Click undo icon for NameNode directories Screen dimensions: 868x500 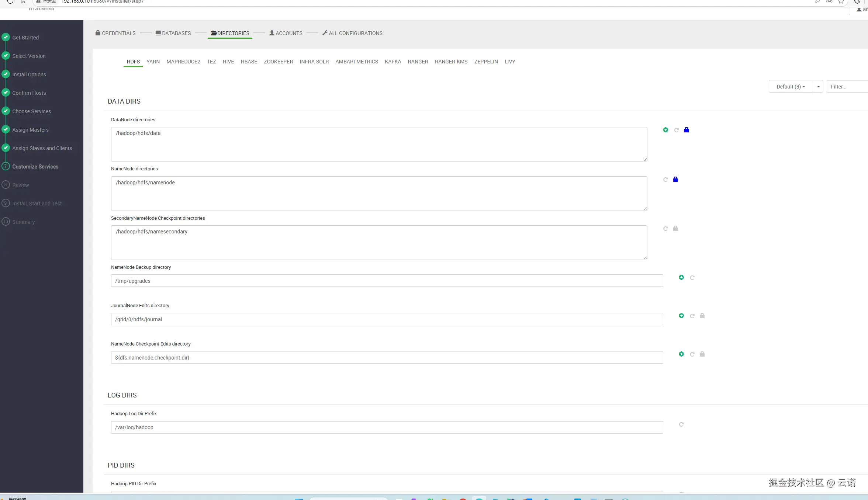click(x=665, y=180)
